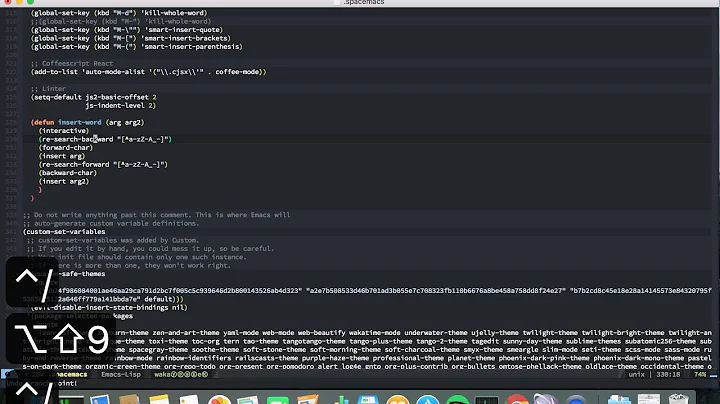Click 'smart-insert-quote' in the keybinding line
This screenshot has width=720, height=404.
coord(183,30)
